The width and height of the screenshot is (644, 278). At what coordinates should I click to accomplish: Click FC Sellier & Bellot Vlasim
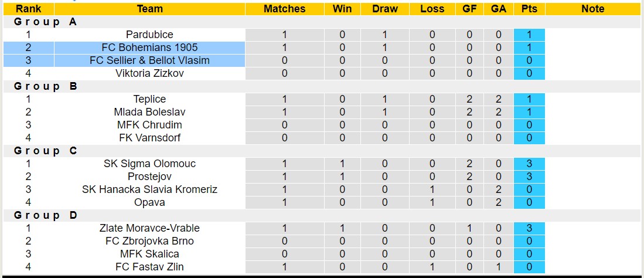coord(149,60)
